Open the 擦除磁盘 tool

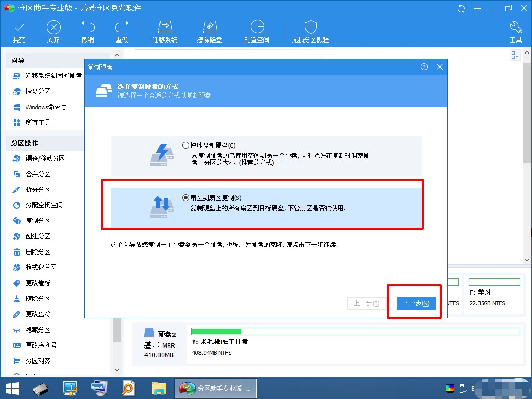click(x=210, y=32)
